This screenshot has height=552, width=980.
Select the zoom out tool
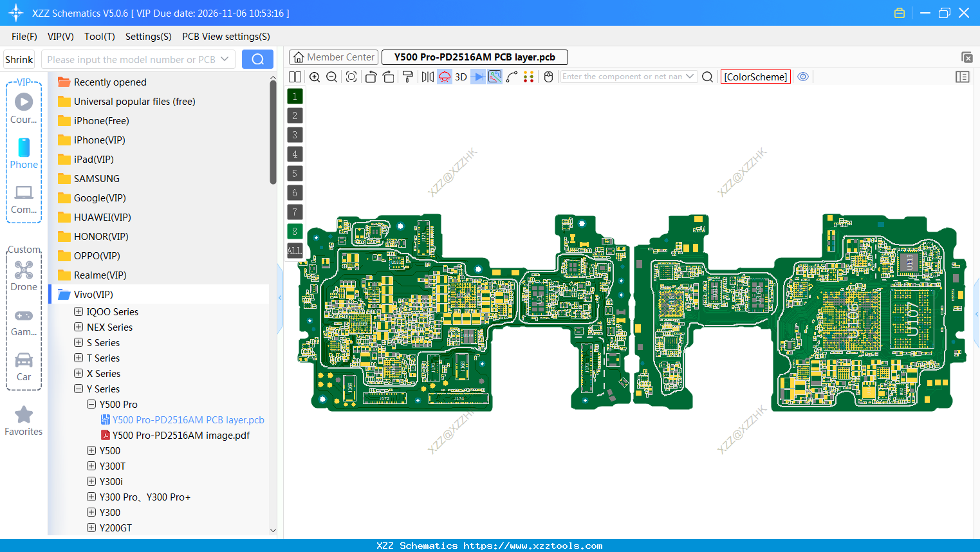pos(331,77)
